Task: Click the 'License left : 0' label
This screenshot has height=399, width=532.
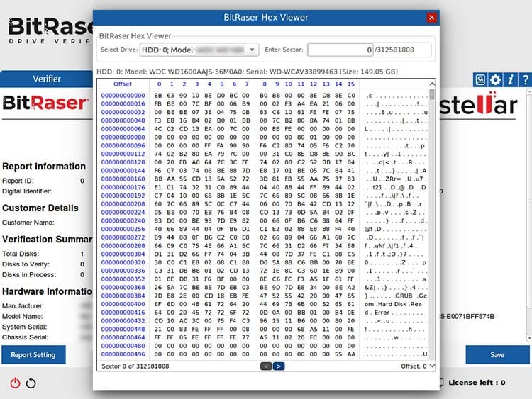Action: click(x=477, y=383)
